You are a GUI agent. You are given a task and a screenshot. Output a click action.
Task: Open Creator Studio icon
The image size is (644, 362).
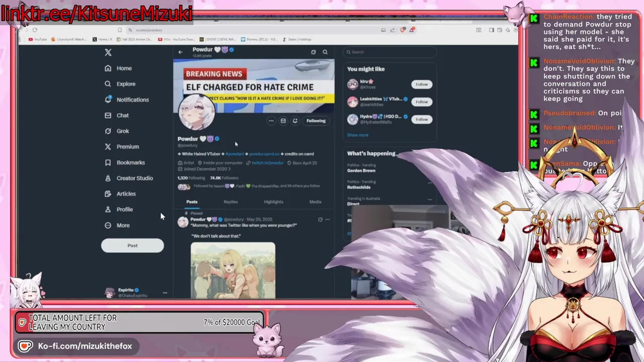pyautogui.click(x=108, y=178)
